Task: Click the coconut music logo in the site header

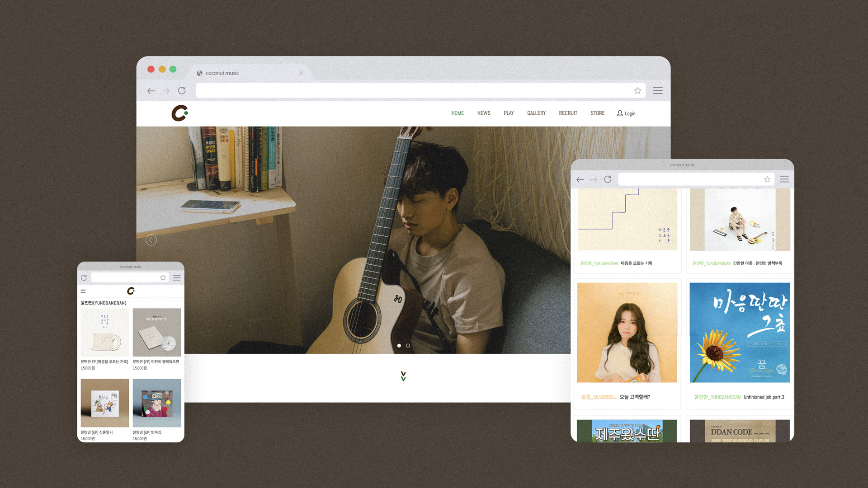Action: (179, 113)
